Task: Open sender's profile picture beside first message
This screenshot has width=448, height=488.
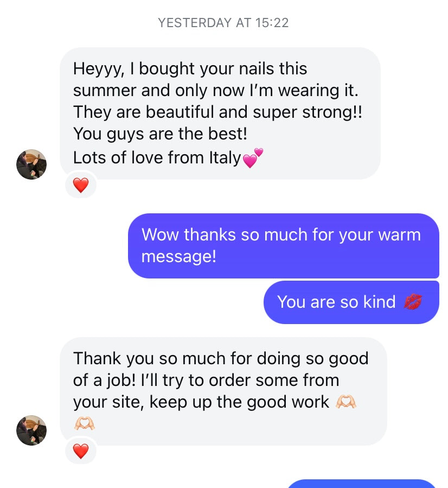Action: [x=31, y=164]
